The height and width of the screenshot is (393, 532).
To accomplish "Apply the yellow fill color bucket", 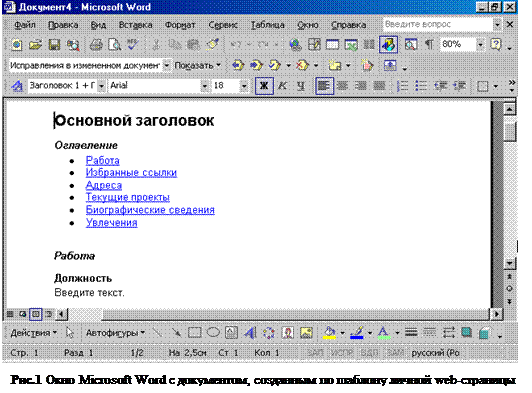I will click(329, 333).
